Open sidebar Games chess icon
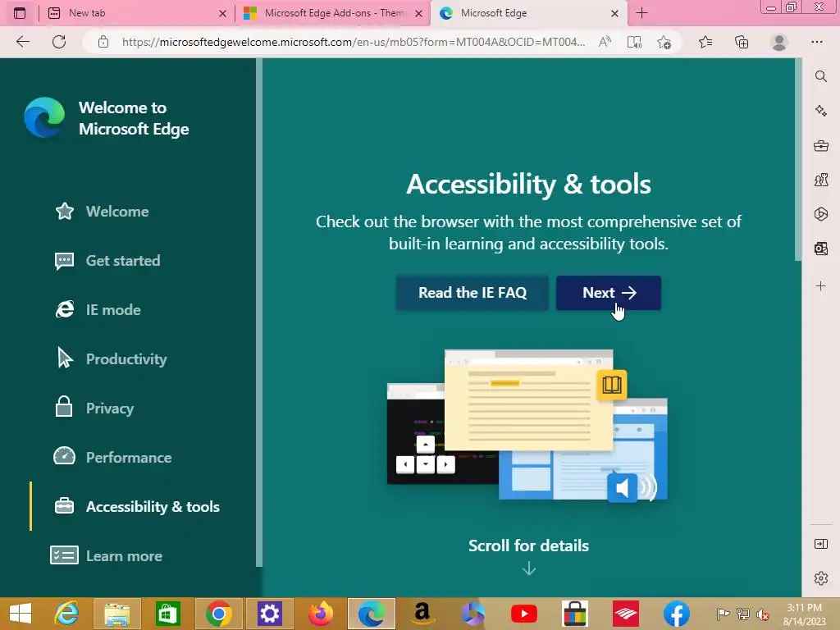 click(x=820, y=180)
